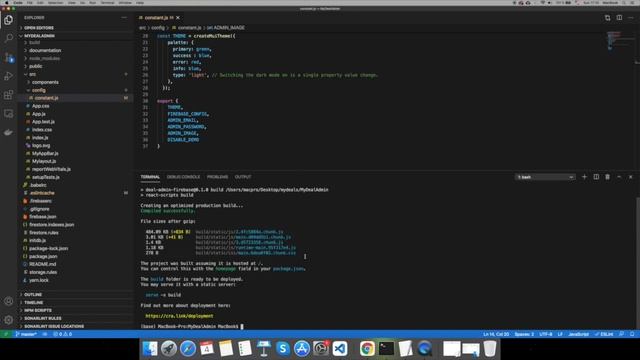Click the notifications bell in status bar
Image resolution: width=640 pixels, height=360 pixels.
[632, 334]
